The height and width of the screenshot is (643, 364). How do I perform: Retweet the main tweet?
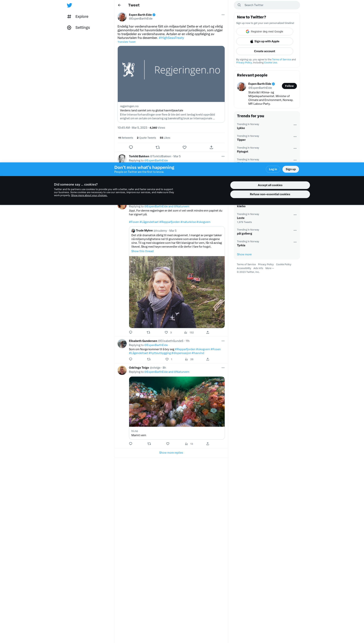[x=158, y=147]
